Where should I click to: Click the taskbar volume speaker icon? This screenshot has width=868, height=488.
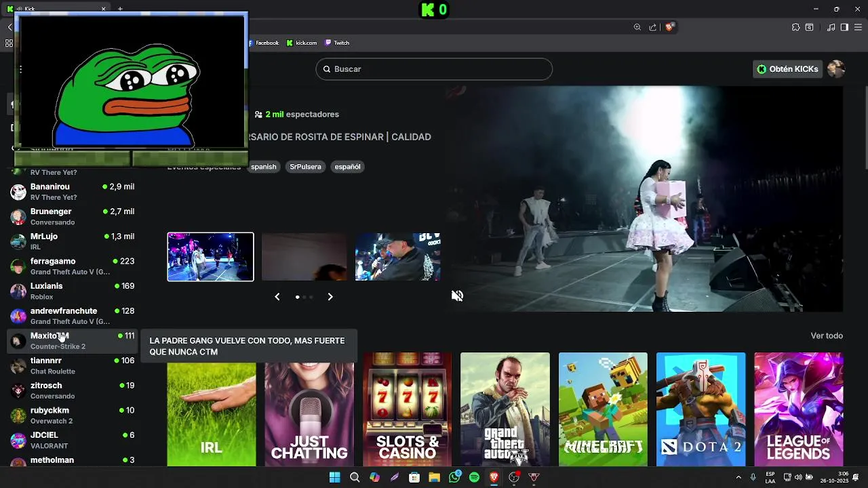click(798, 477)
